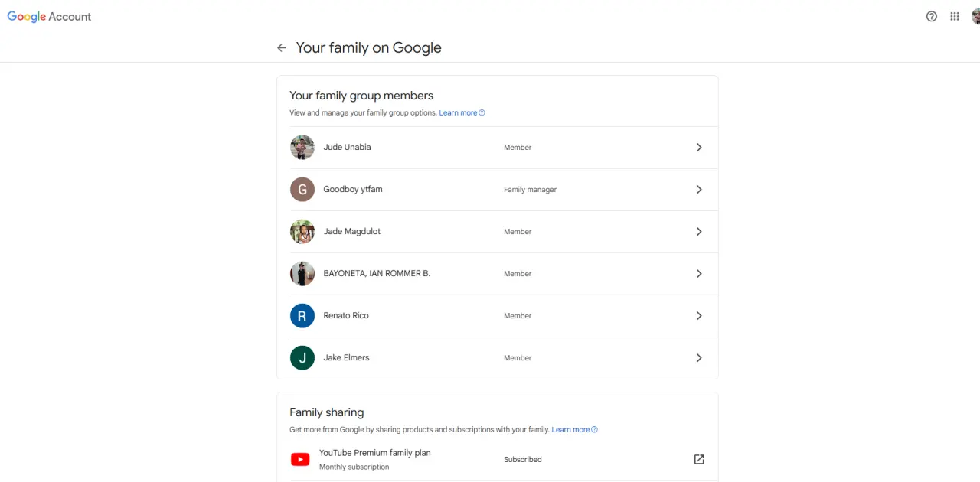Click the Subscribed status text
The image size is (980, 482).
click(x=523, y=460)
